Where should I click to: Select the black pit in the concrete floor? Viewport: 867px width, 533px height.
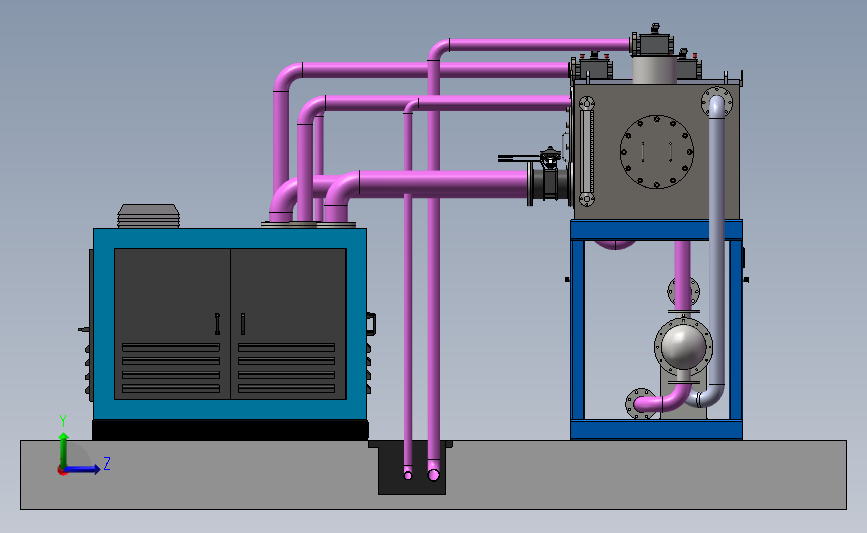412,467
